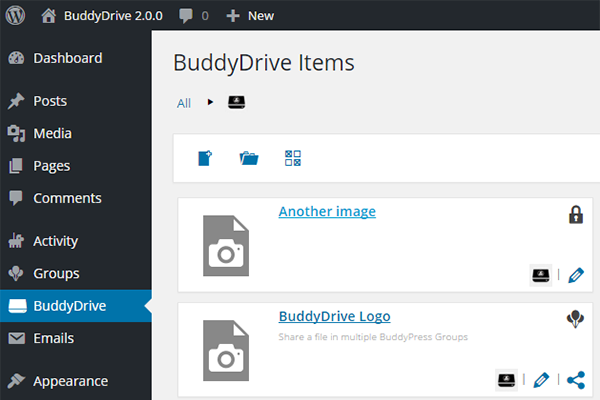Toggle the bulk select grid icon
Viewport: 600px width, 400px height.
293,158
